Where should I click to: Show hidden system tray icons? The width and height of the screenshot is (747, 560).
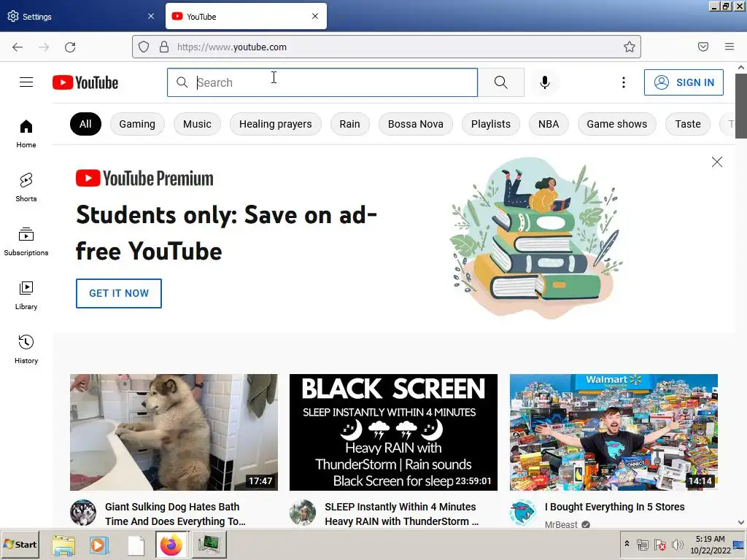627,544
